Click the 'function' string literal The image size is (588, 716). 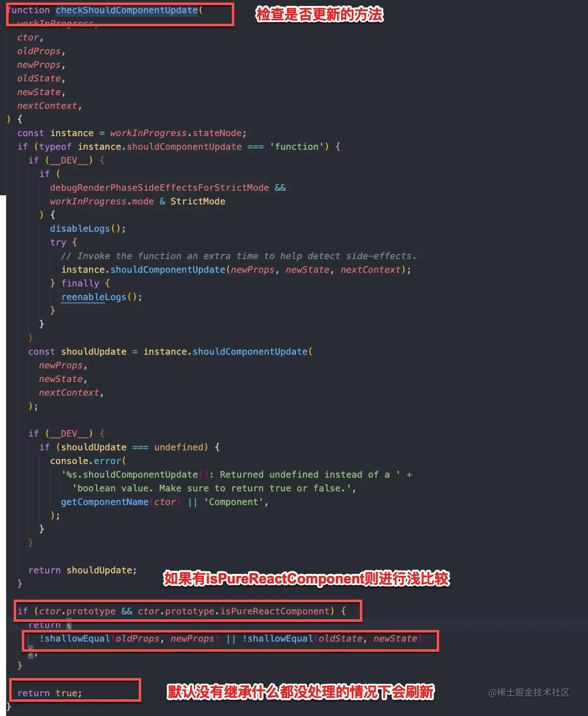click(297, 147)
